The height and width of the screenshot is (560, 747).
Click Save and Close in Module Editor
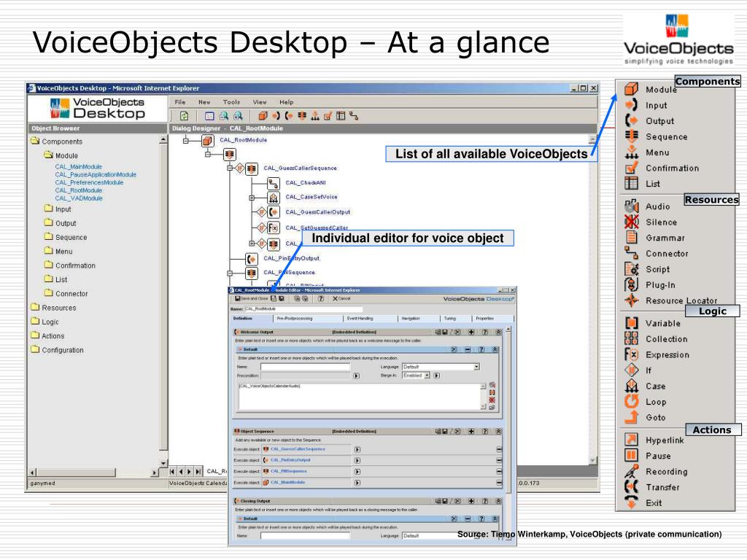click(252, 298)
